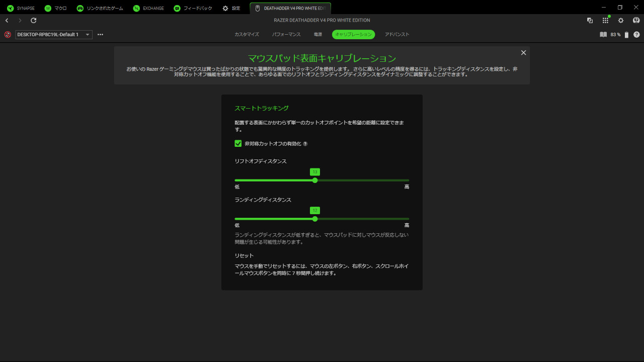Open the フィードバック tab
Viewport: 644px width, 362px height.
[x=193, y=9]
